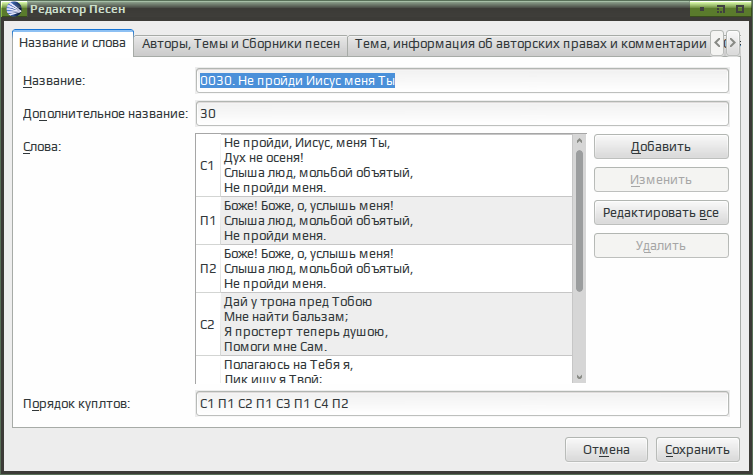Click Отмена to cancel

(606, 450)
